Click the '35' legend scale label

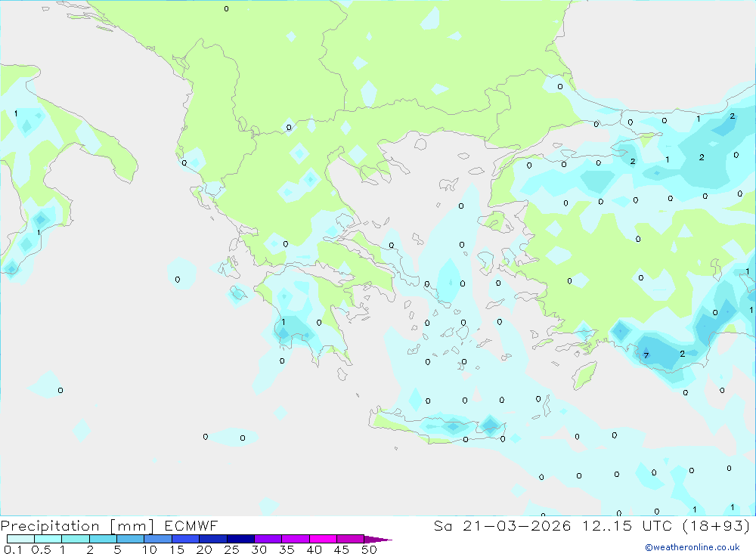click(x=287, y=549)
